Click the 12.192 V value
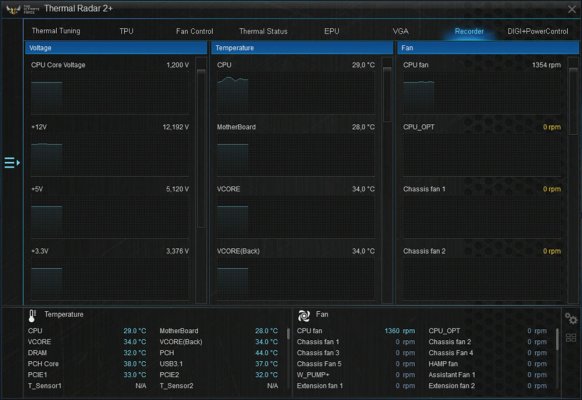This screenshot has width=582, height=400. tap(176, 127)
